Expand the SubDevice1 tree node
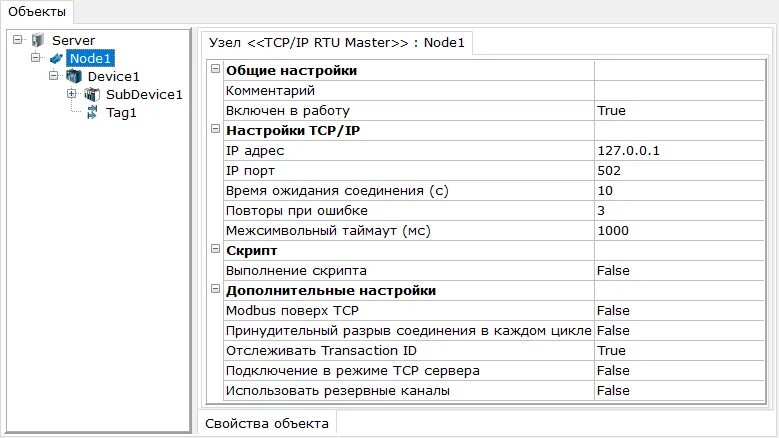 (x=72, y=93)
